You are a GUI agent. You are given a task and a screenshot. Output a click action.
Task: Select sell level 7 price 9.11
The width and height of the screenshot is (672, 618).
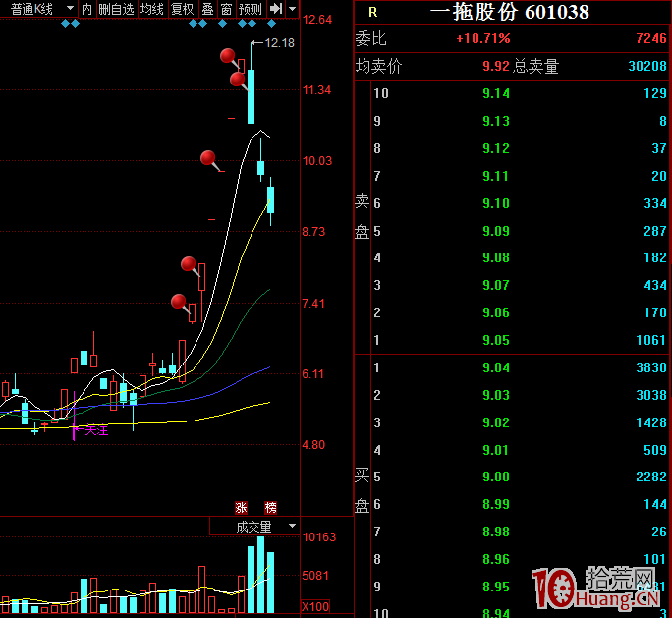tap(496, 176)
